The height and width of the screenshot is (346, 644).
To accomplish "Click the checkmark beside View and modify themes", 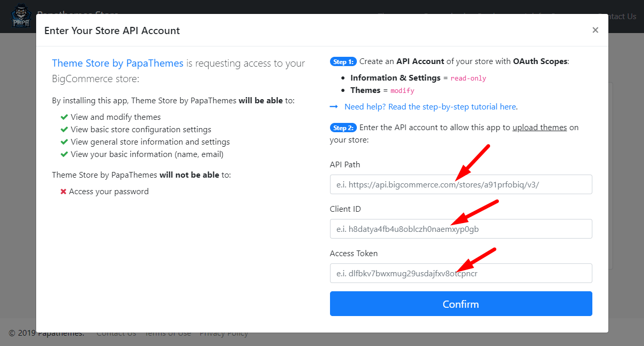I will [x=64, y=117].
